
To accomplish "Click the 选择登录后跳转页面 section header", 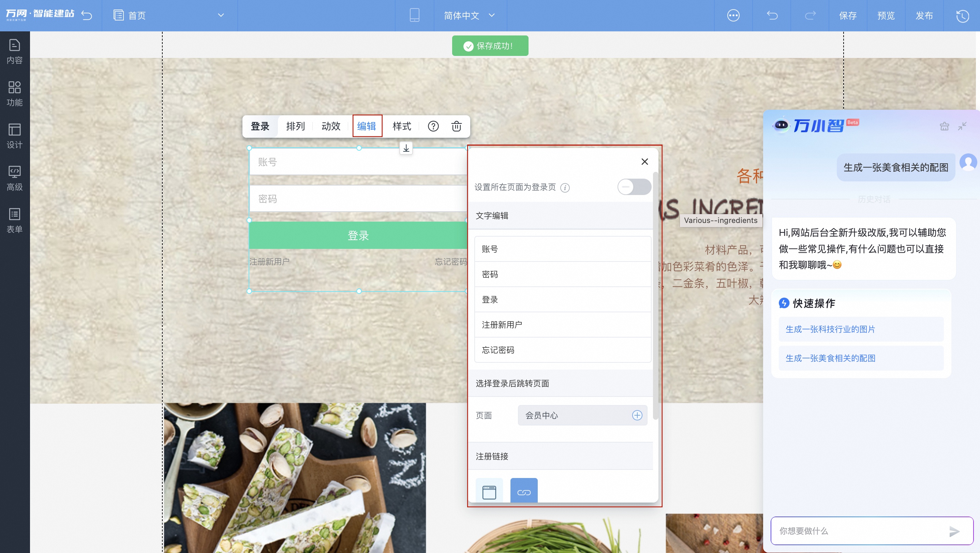I will click(561, 383).
